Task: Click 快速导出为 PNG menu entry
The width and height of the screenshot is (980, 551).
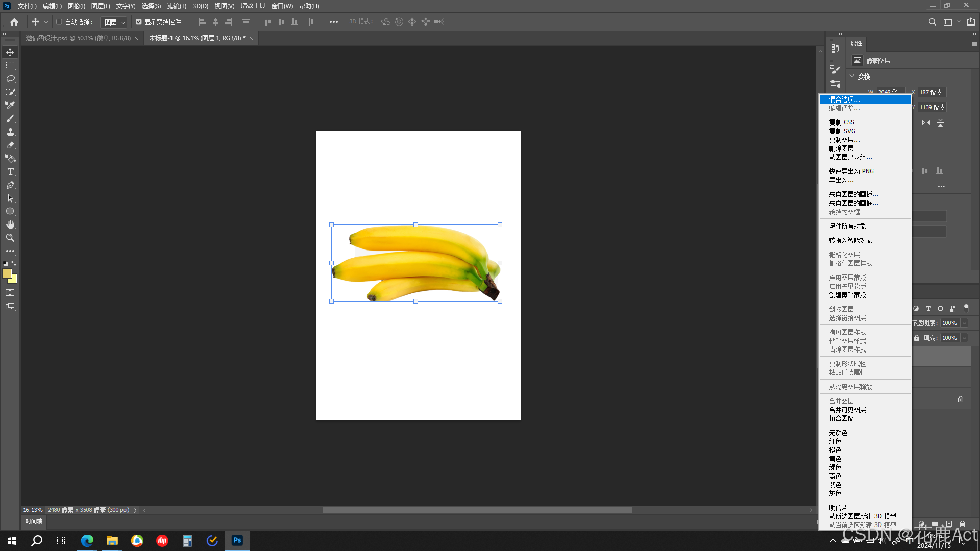Action: point(851,171)
